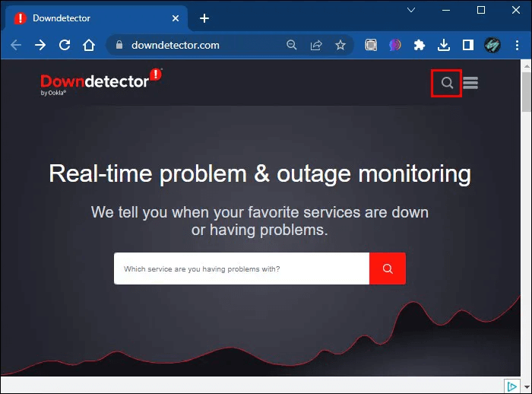Open the Downloads tray icon
Viewport: 532px width, 394px height.
pyautogui.click(x=444, y=45)
